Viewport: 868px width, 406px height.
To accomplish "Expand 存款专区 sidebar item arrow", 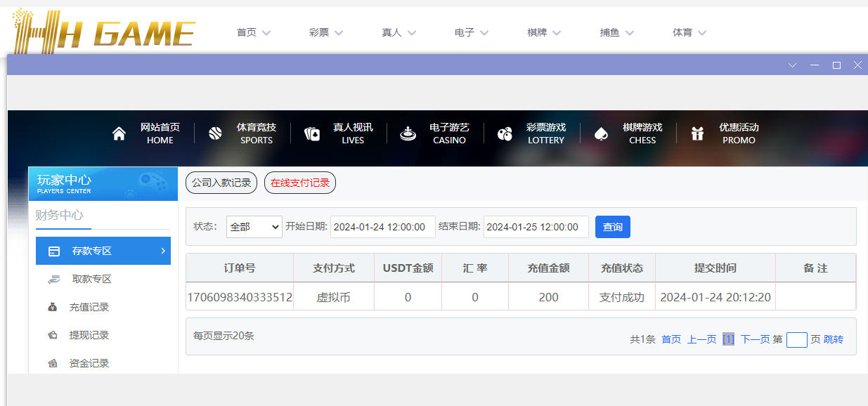I will point(163,251).
